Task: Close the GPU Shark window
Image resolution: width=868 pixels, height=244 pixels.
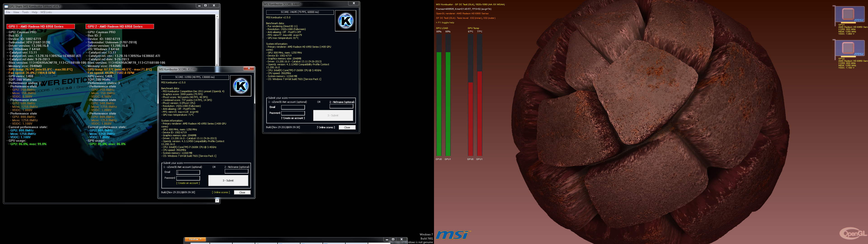Action: point(214,6)
